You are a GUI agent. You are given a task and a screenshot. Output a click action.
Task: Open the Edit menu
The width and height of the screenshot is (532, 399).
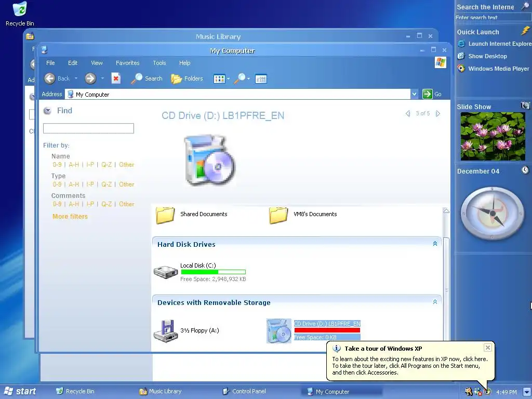73,63
